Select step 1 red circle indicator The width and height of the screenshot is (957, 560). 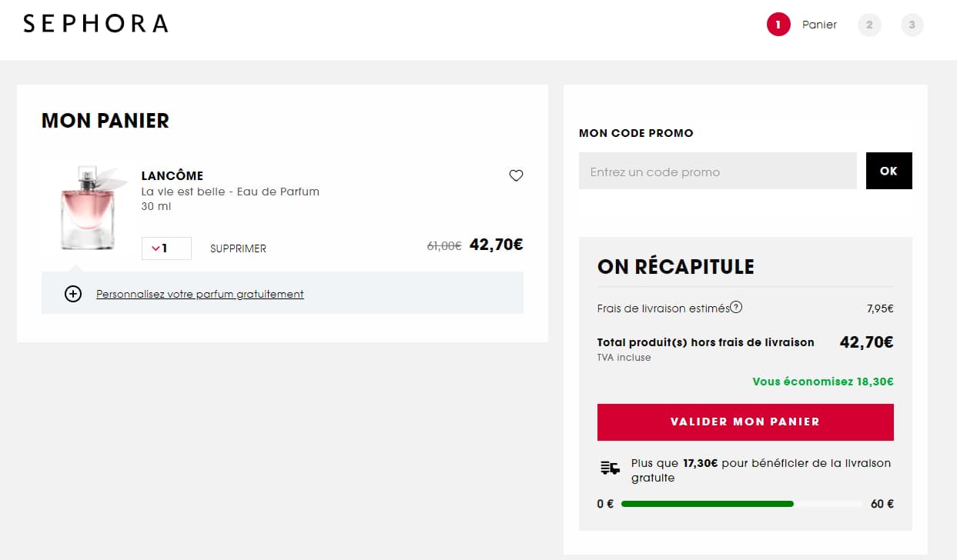pyautogui.click(x=778, y=25)
